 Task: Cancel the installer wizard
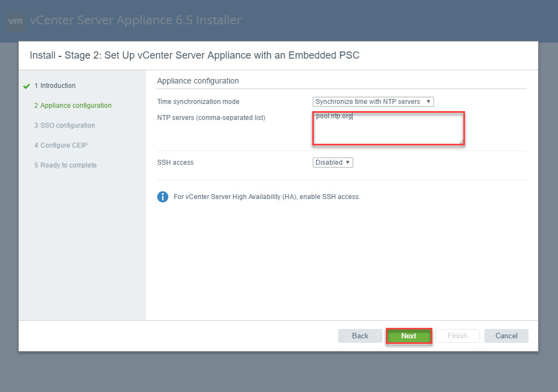coord(506,336)
